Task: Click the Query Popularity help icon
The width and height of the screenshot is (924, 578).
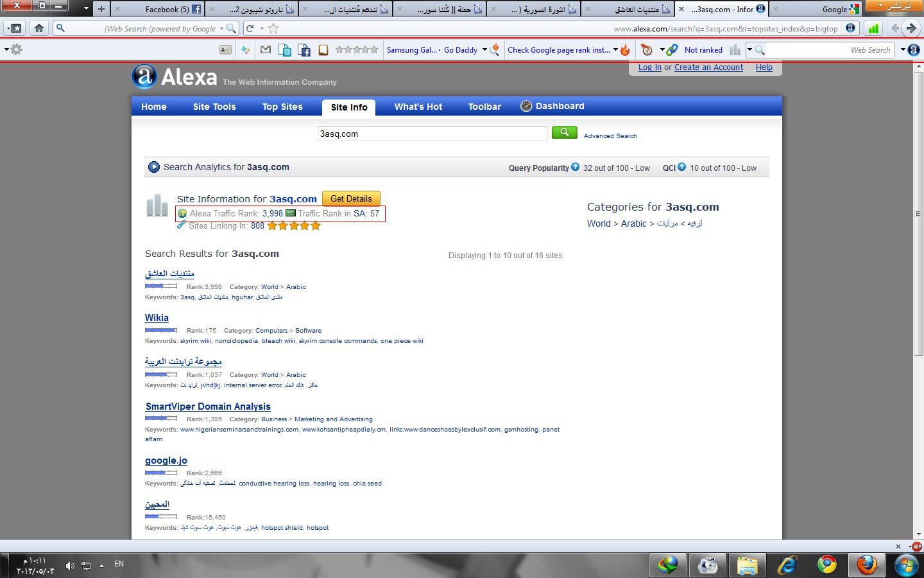Action: 575,167
